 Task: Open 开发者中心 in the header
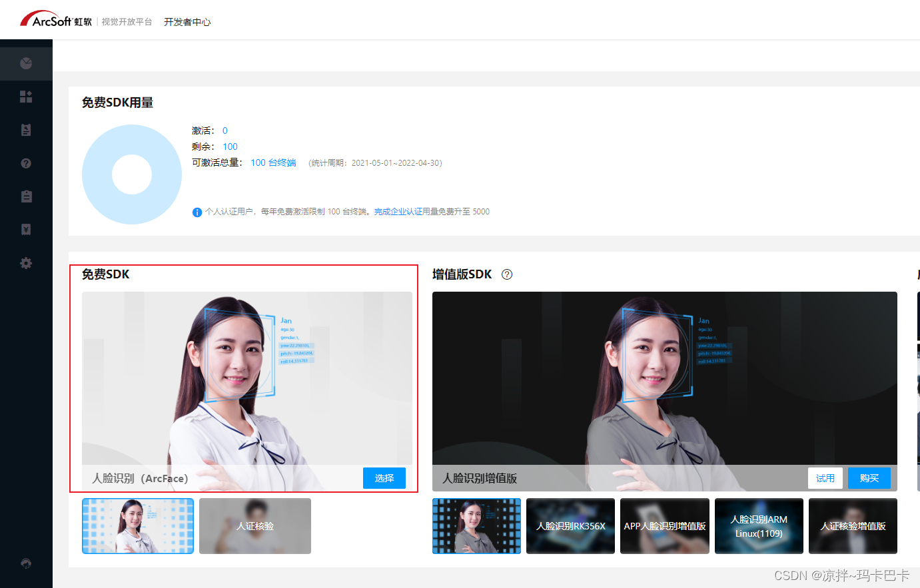pyautogui.click(x=187, y=22)
